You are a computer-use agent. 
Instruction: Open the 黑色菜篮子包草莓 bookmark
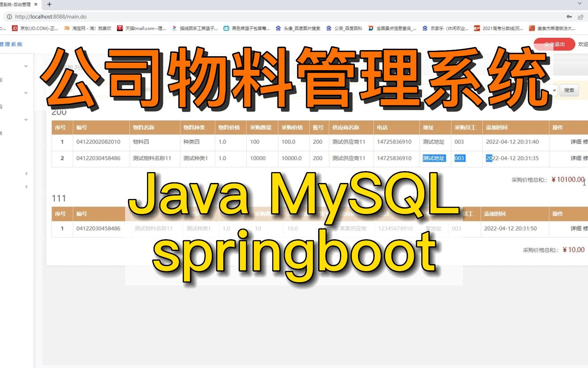point(247,28)
